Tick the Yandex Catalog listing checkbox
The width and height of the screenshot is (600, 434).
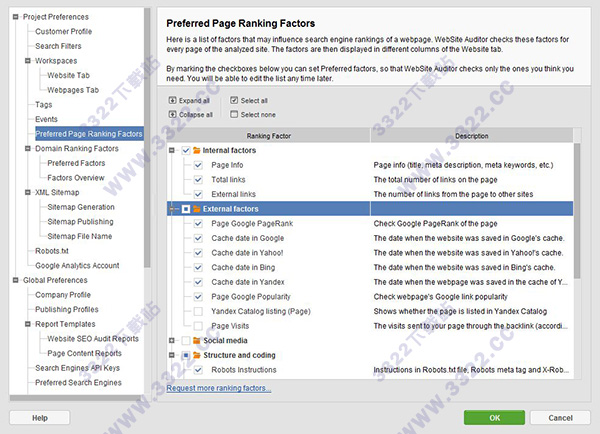[198, 311]
